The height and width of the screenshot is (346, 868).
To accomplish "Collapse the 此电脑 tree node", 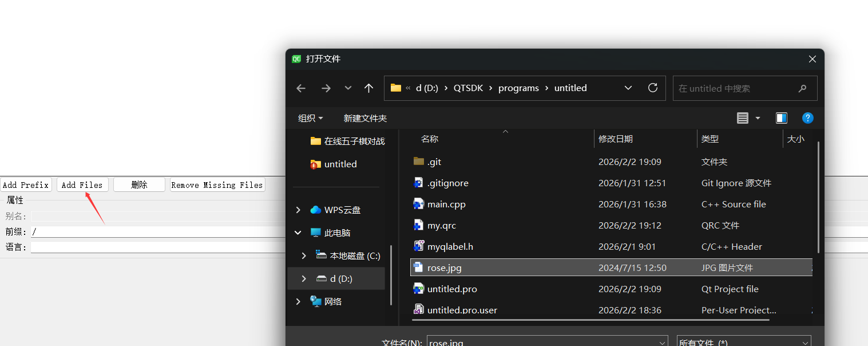I will coord(298,233).
